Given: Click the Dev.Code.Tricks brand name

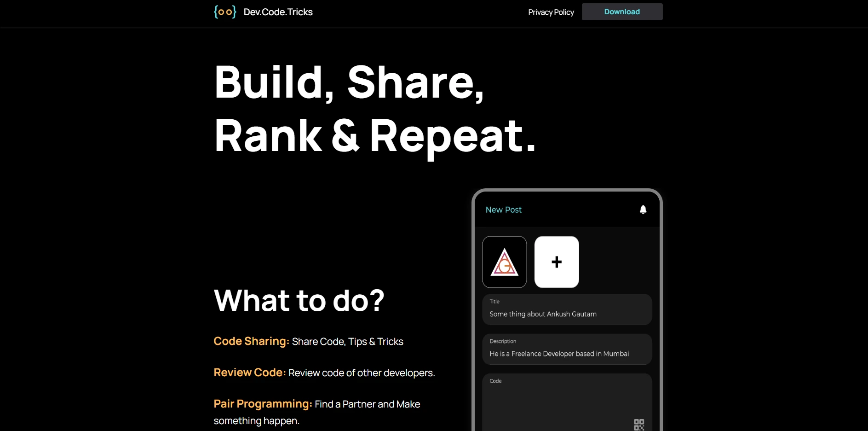Looking at the screenshot, I should click(278, 12).
